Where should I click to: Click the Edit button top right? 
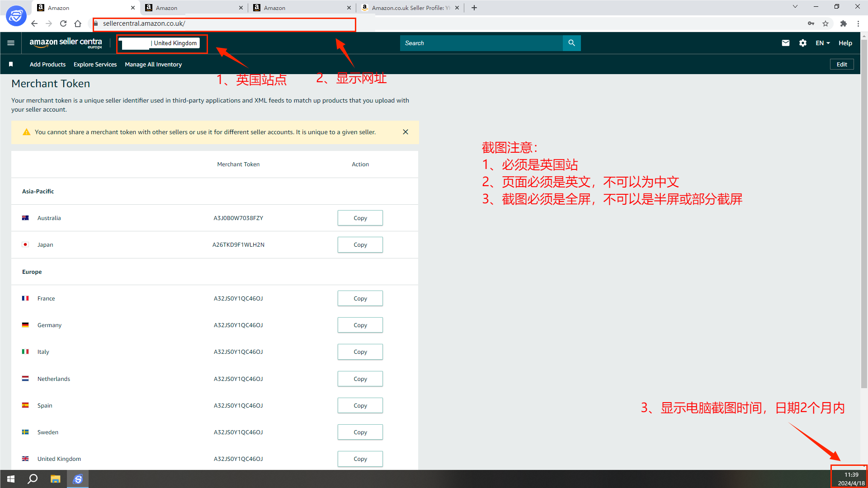[841, 64]
